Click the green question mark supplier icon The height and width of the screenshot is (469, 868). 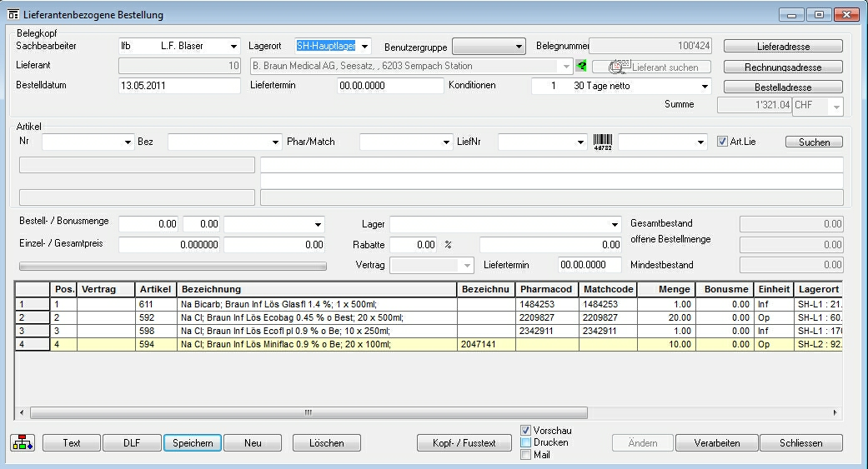(581, 66)
